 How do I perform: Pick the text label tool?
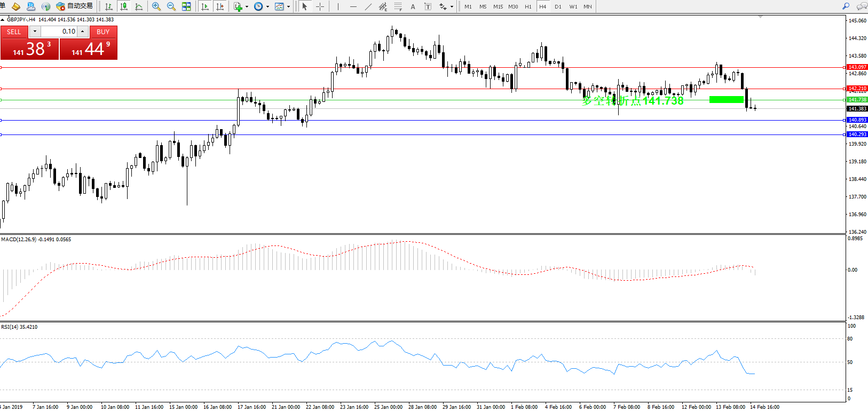coord(413,6)
